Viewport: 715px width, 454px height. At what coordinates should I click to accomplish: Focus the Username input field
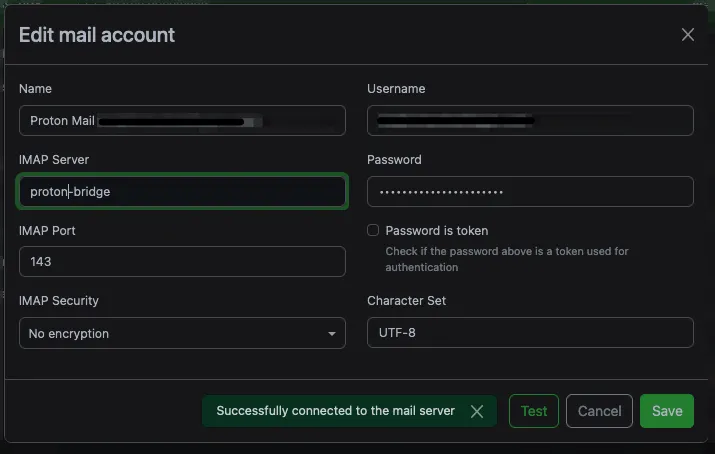click(530, 120)
